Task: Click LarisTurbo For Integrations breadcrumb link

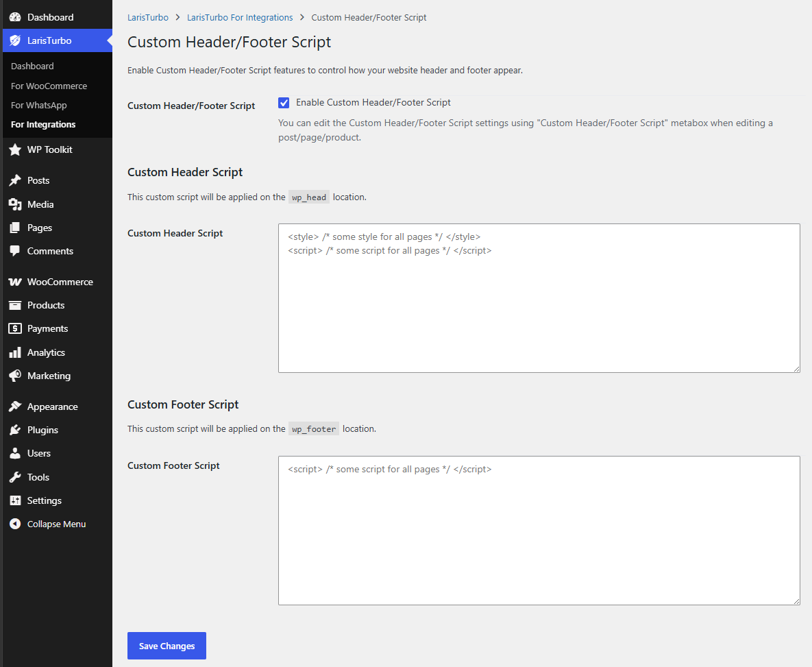Action: click(240, 18)
